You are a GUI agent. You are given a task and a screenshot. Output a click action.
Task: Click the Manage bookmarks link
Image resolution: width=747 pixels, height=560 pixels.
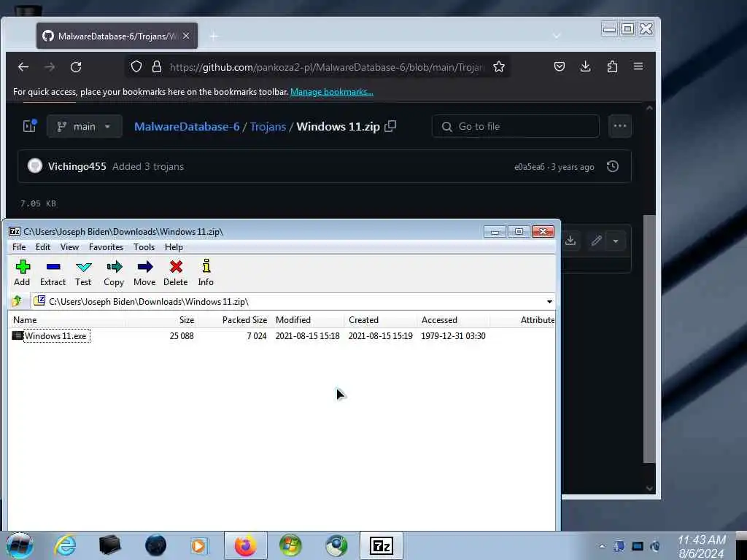pos(332,92)
